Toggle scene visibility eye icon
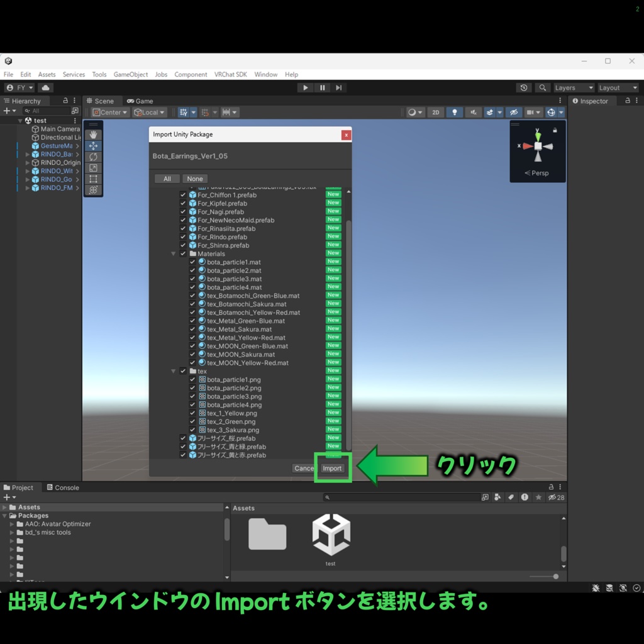The width and height of the screenshot is (644, 644). (514, 112)
